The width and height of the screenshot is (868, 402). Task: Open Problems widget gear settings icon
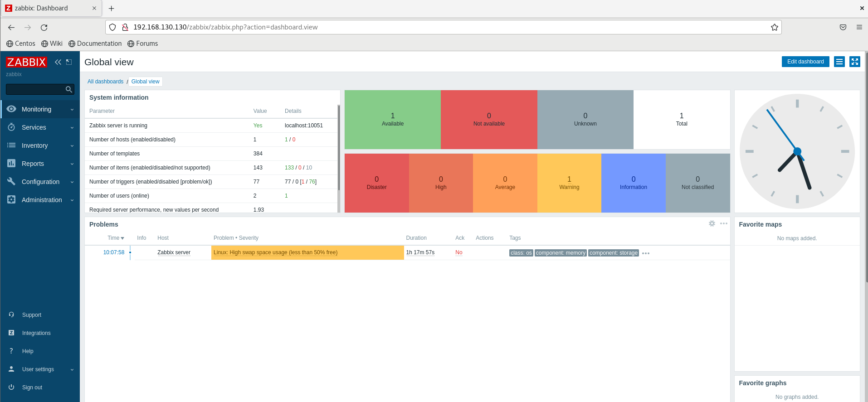point(712,223)
